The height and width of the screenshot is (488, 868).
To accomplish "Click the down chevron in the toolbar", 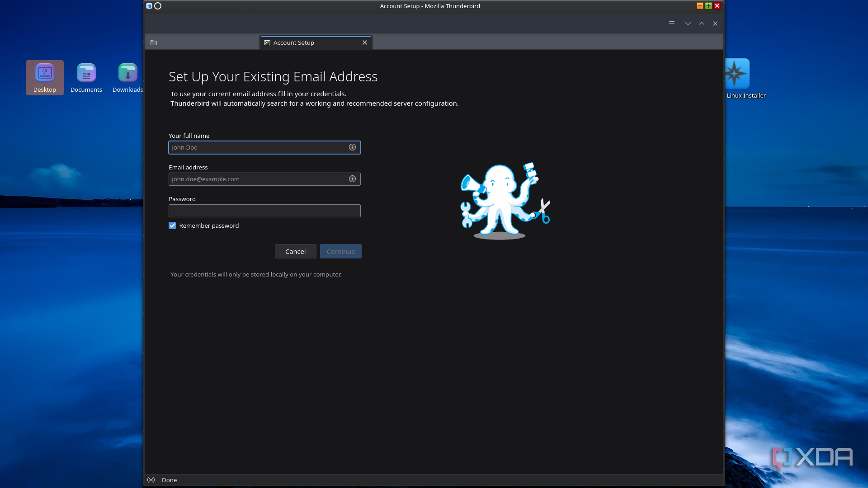I will click(688, 23).
